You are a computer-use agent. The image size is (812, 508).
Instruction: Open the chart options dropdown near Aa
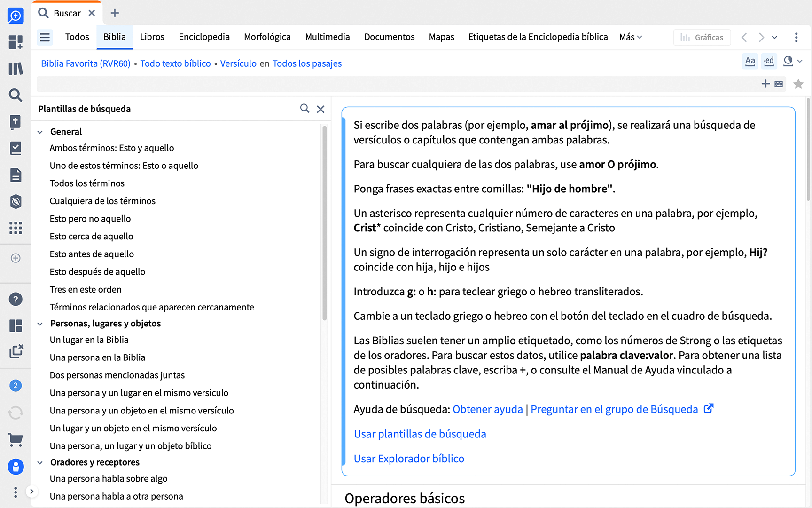[792, 61]
